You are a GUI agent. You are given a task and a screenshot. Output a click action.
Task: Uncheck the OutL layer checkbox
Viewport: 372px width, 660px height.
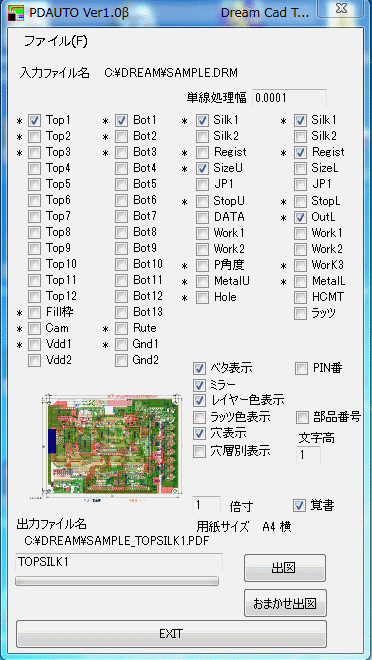[300, 218]
